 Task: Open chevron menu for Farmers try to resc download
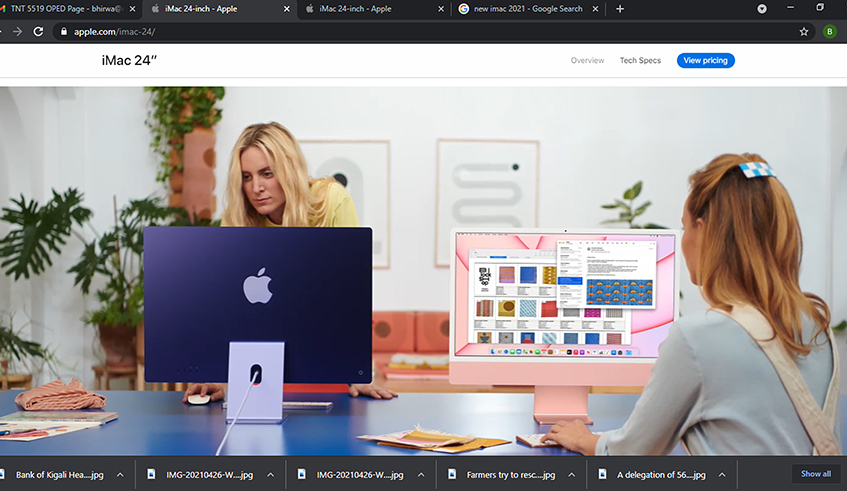570,474
